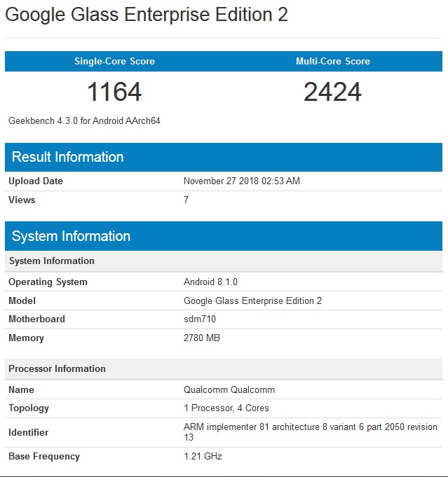Select the Multi-Core Score header
Screen dimensions: 448x477
[333, 61]
